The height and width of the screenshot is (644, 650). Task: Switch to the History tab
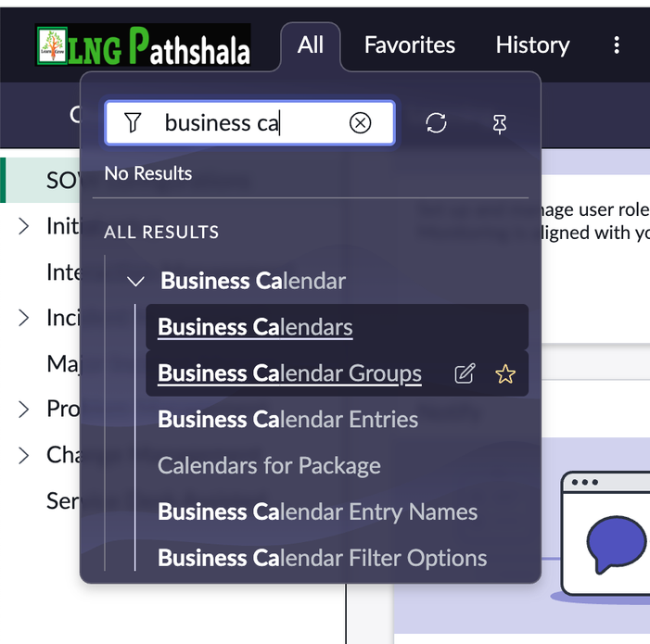tap(532, 44)
